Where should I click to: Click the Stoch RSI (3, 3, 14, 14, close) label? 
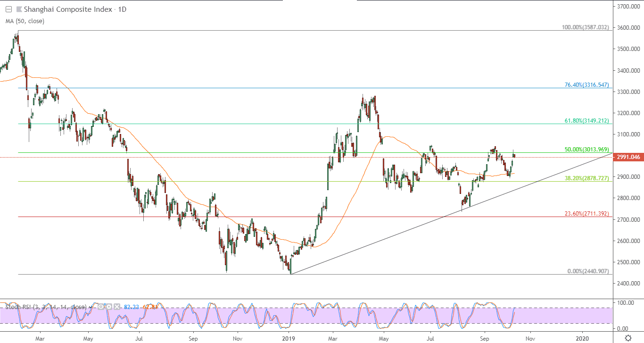click(46, 307)
